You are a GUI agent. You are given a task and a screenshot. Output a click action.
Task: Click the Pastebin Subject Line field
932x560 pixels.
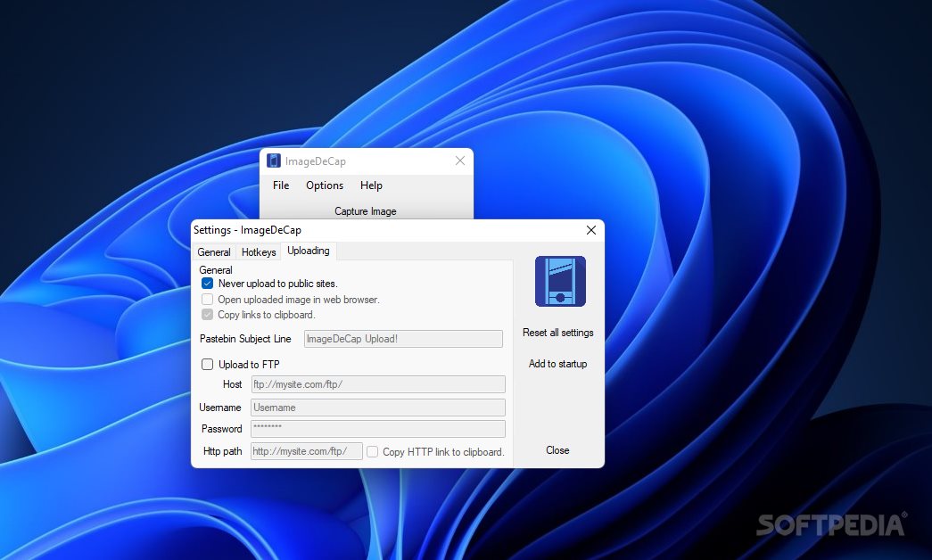[x=404, y=339]
